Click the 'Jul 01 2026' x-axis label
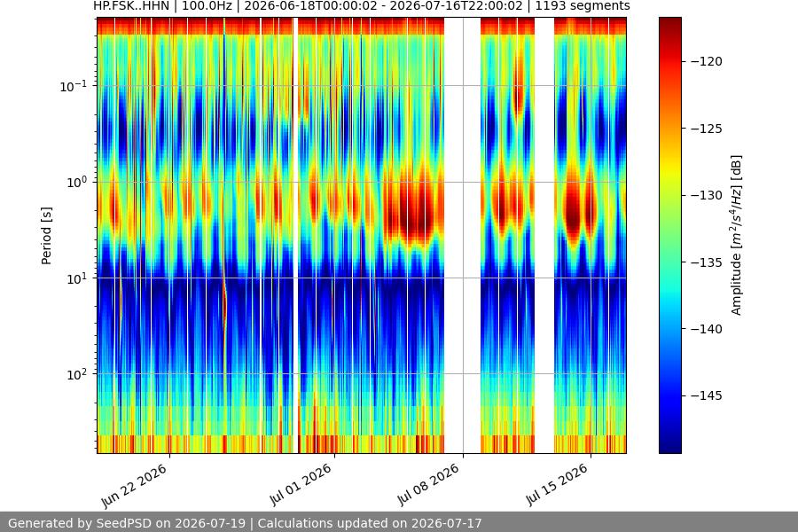 [301, 484]
